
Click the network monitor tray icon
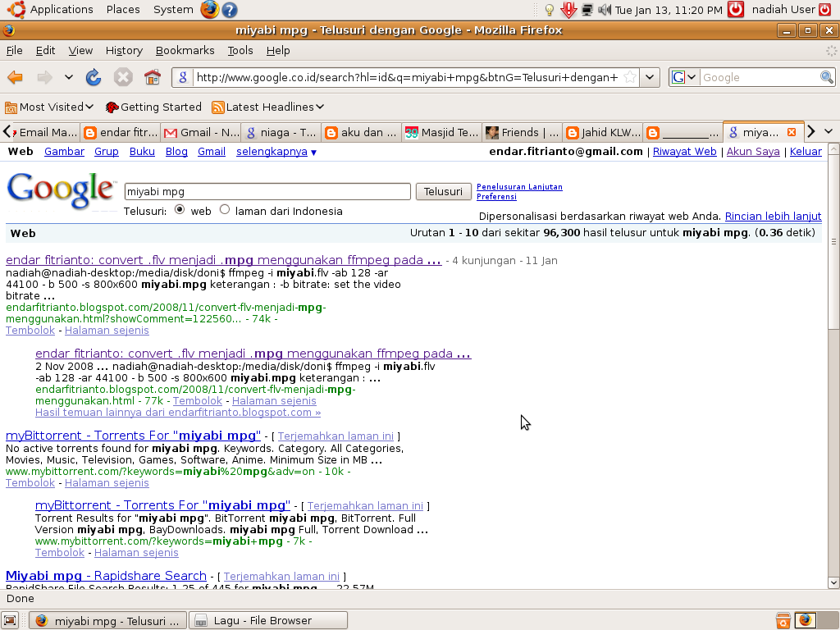(587, 9)
